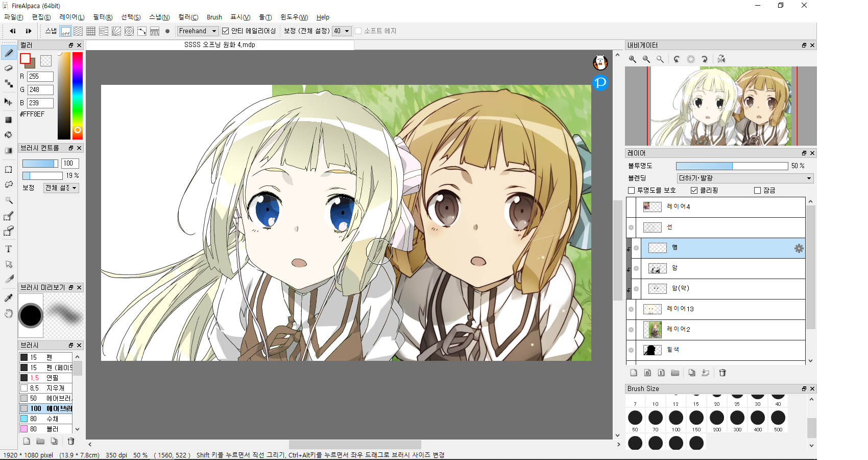Screen dimensions: 868x460
Task: Open the Freehand drawing mode dropdown
Action: 198,31
